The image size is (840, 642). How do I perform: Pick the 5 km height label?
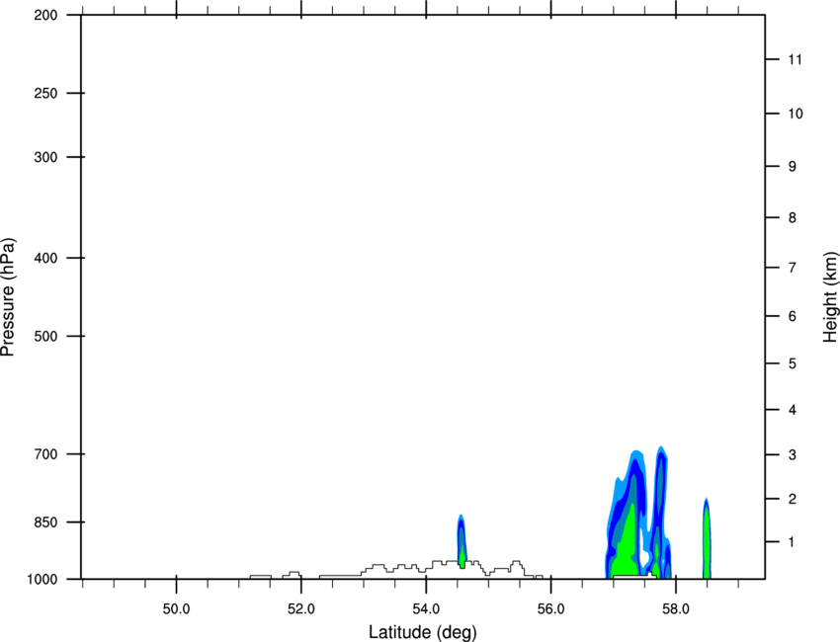coord(793,363)
